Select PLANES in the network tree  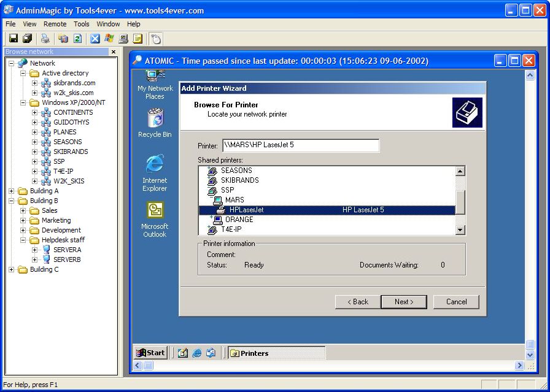[65, 132]
